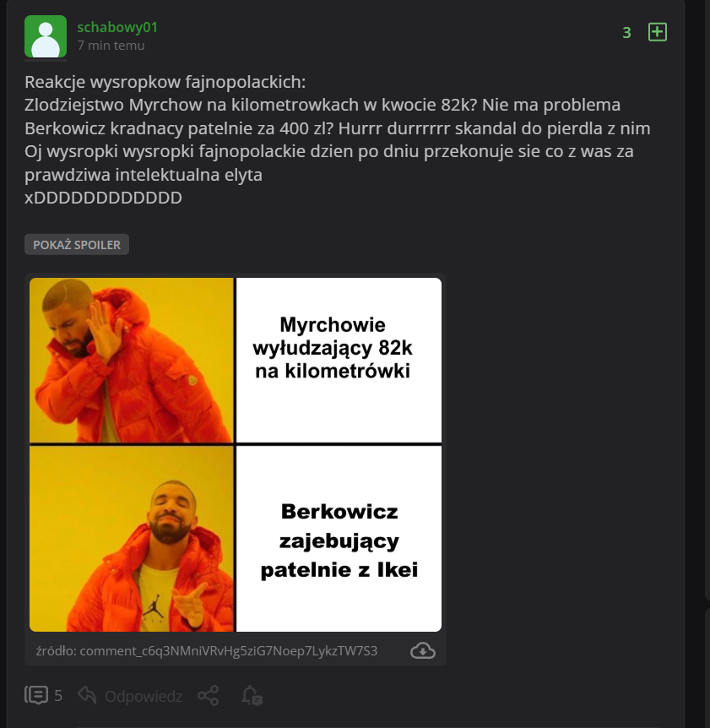Open the replies speech-bubble icon
Screen dimensions: 710x728
[x=36, y=696]
